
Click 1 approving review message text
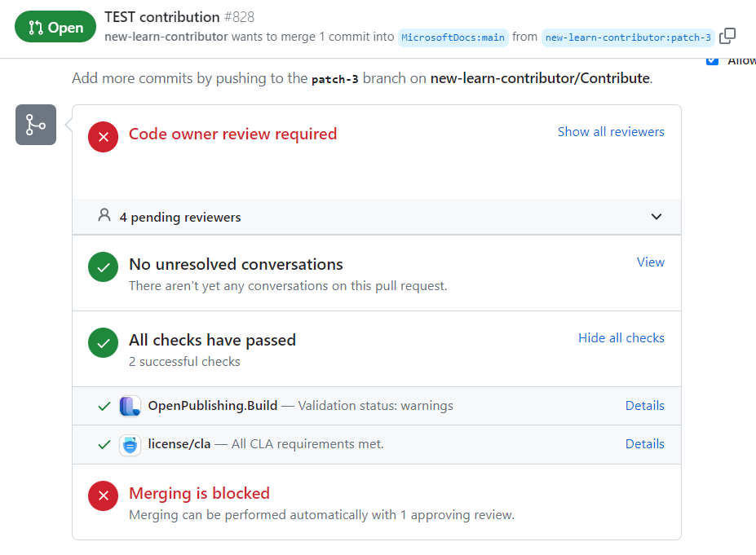321,514
